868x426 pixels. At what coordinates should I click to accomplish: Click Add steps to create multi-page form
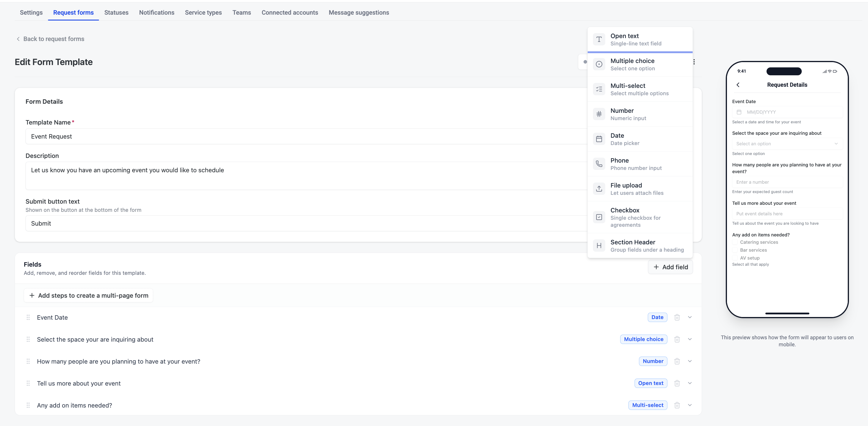pos(88,295)
